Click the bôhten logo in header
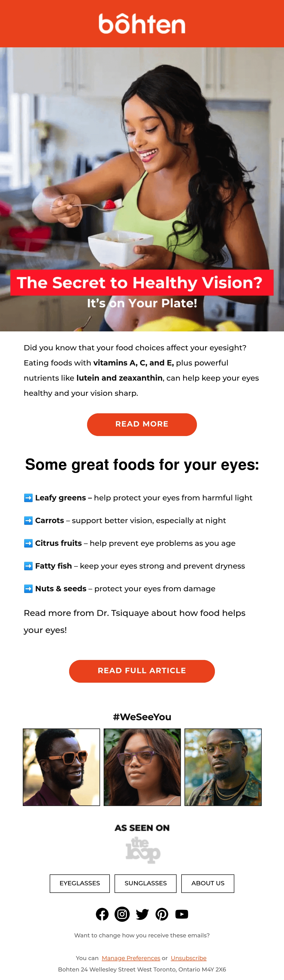Screen dimensions: 284x980 click(x=142, y=24)
